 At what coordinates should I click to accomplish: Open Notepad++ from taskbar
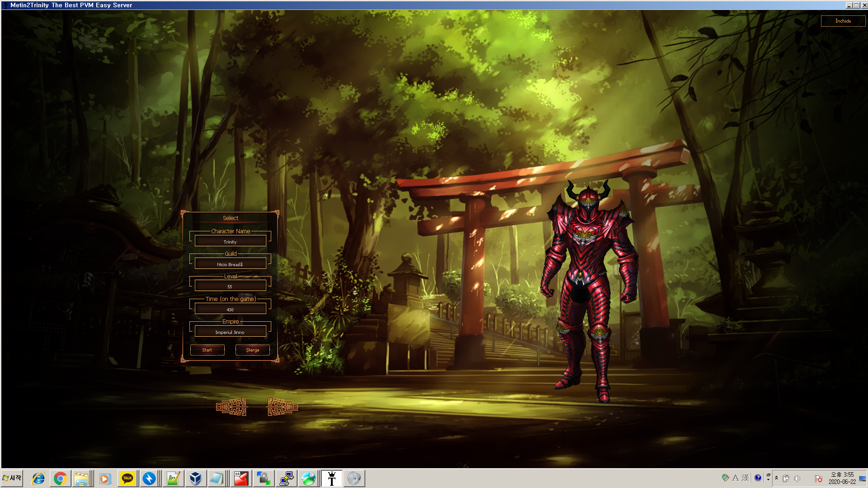[173, 479]
